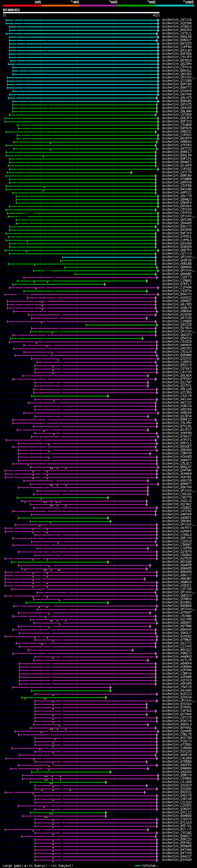
Task: Select UniRef100_A7QNB9 entry
Action: (177, 179)
